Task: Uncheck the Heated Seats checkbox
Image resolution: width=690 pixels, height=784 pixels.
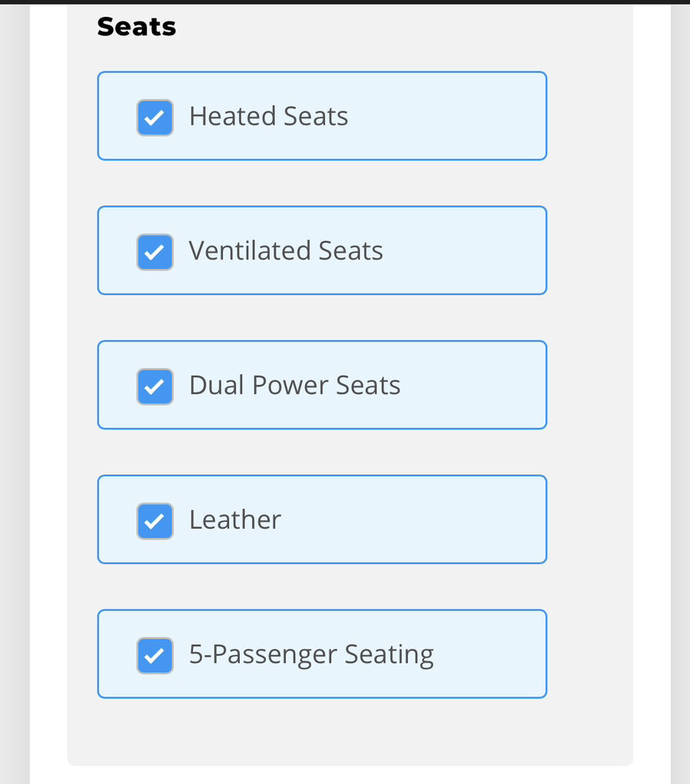Action: tap(155, 118)
